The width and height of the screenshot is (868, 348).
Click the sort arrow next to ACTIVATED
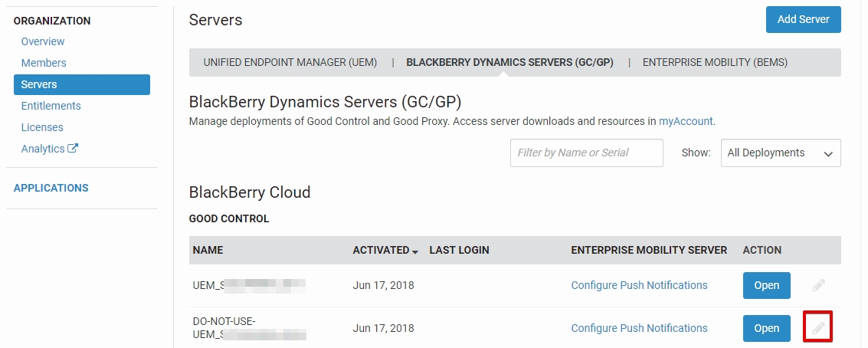click(415, 251)
